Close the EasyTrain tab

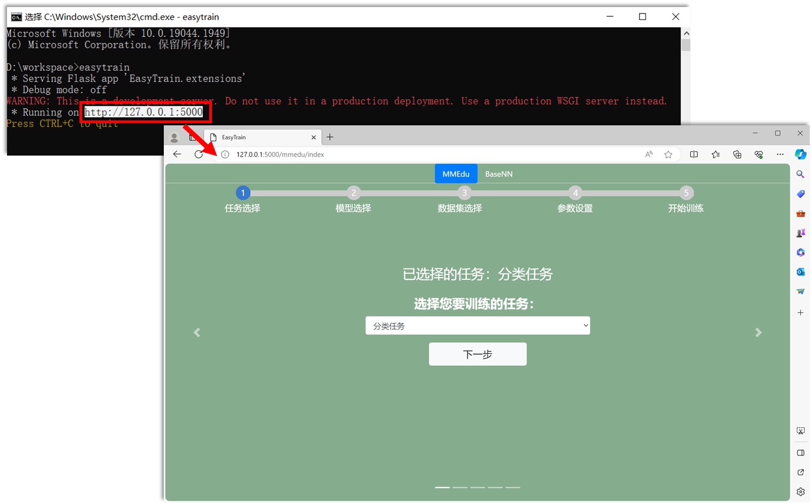tap(314, 137)
